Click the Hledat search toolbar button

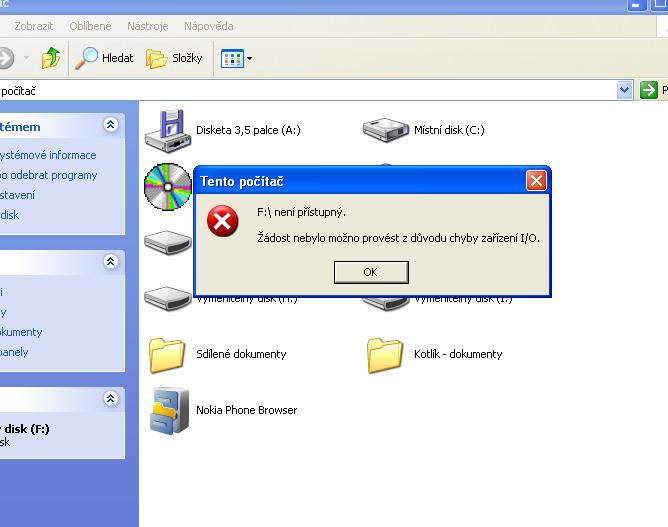pos(106,58)
